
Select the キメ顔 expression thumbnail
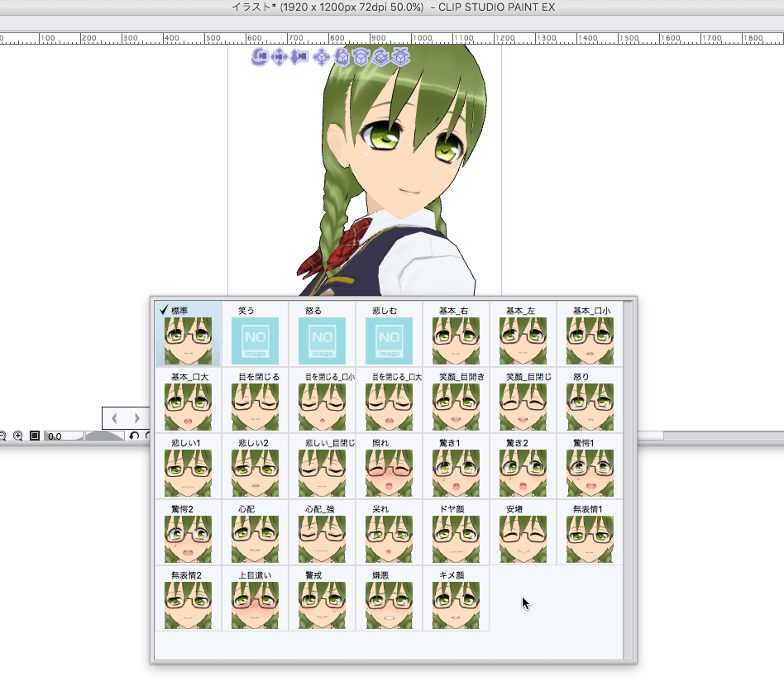(456, 599)
